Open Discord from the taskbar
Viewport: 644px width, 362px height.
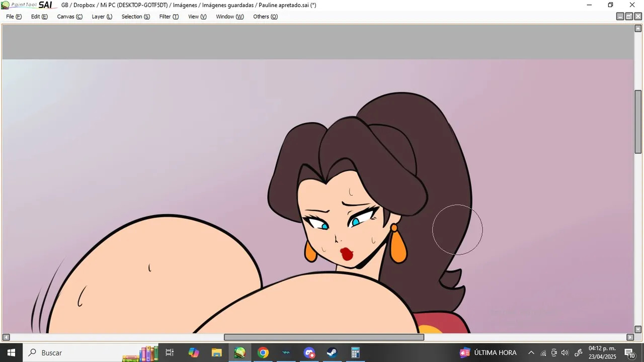coord(309,352)
